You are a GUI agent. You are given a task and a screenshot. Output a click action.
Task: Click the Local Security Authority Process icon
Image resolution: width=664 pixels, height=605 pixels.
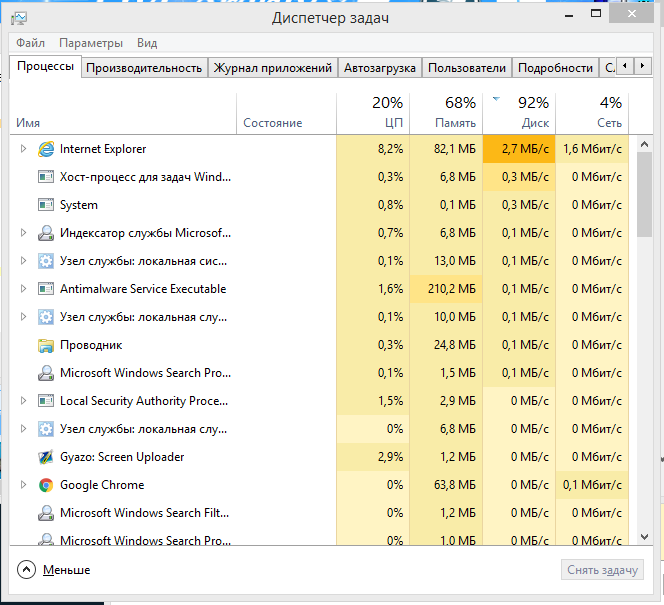coord(46,401)
